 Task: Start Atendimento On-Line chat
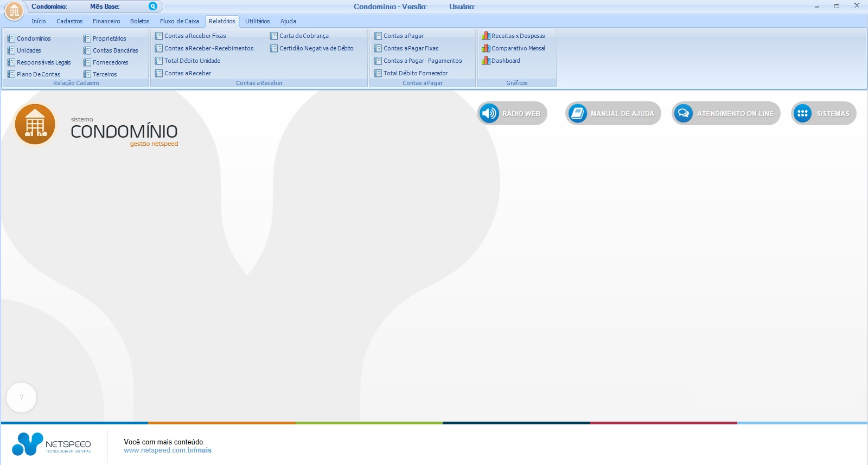726,113
